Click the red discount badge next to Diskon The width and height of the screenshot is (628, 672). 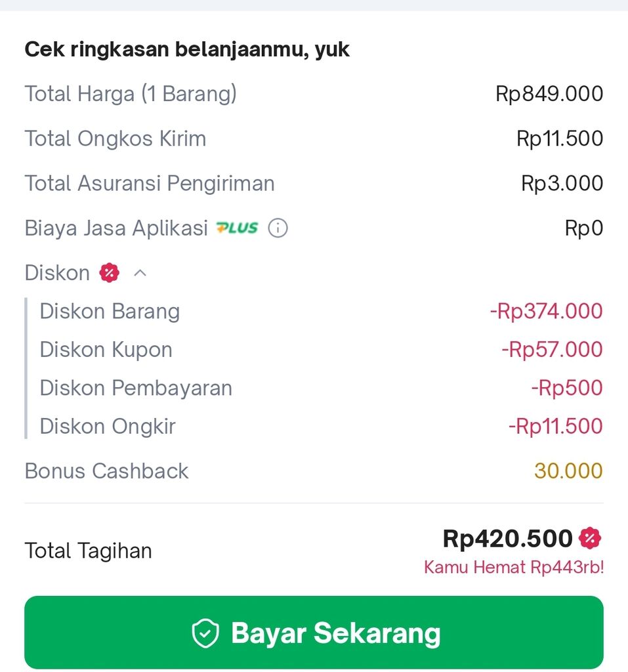(110, 273)
